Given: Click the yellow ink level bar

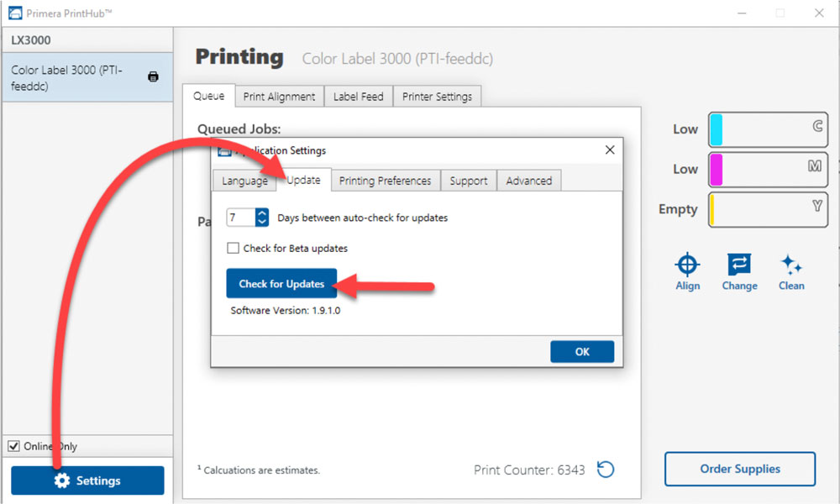Looking at the screenshot, I should pyautogui.click(x=769, y=209).
